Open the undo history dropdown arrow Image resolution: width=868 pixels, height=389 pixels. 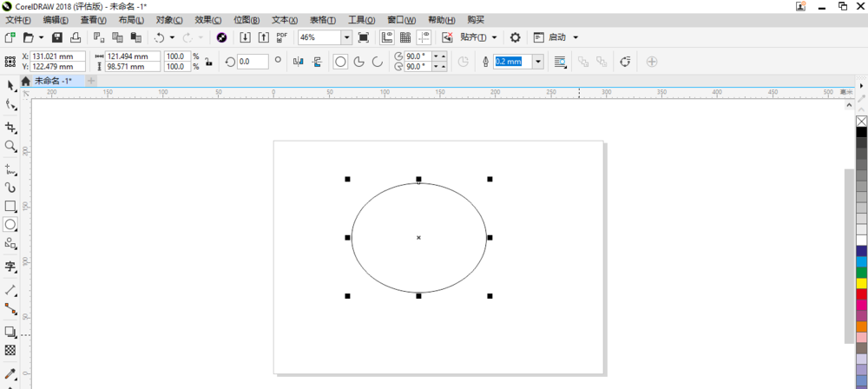[x=172, y=37]
